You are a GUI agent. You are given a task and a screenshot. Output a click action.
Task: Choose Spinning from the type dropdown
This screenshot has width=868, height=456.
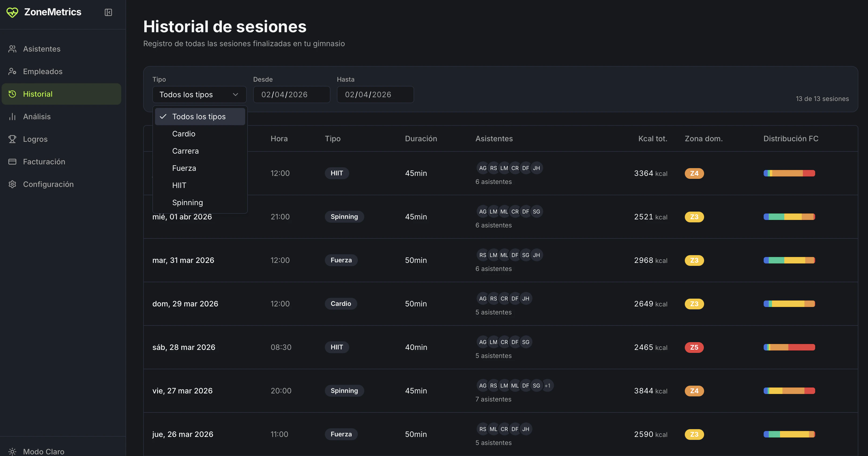188,202
